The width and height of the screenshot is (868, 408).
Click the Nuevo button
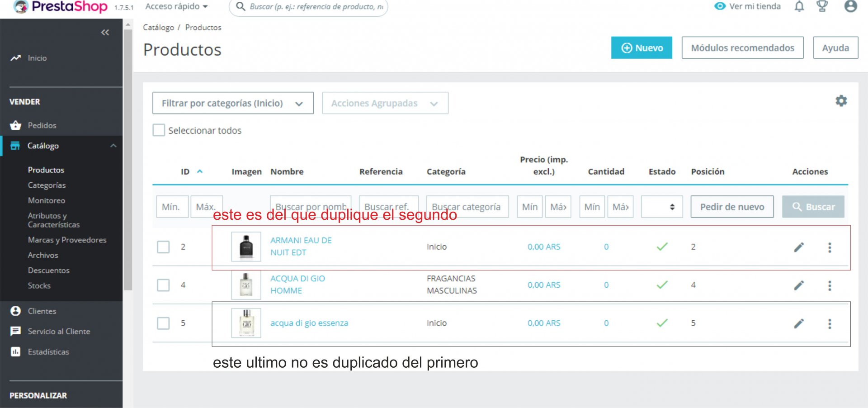(642, 47)
